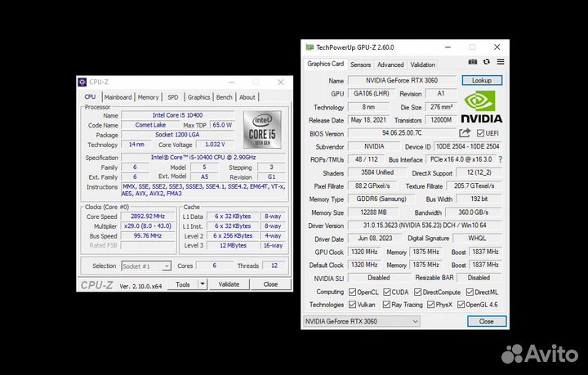Screen dimensions: 588x375
Task: Click the CPU Name field Intel Core i5 10400
Action: coord(177,115)
